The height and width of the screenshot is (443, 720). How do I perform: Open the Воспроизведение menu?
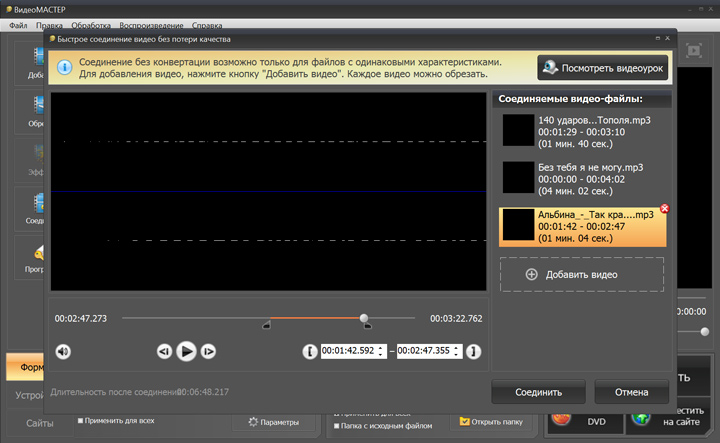(151, 25)
